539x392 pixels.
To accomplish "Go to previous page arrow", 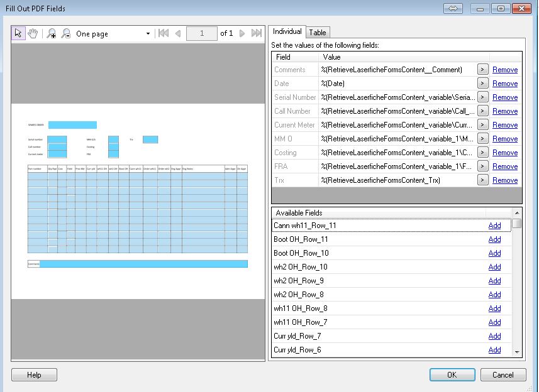I will [x=178, y=33].
